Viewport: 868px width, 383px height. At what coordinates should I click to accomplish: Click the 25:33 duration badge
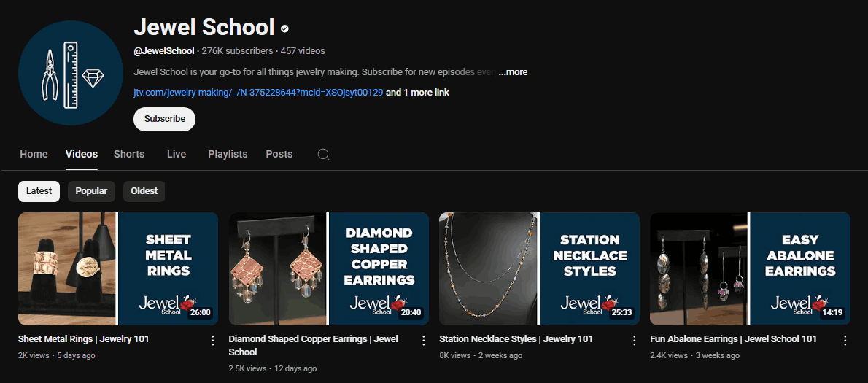pos(621,313)
